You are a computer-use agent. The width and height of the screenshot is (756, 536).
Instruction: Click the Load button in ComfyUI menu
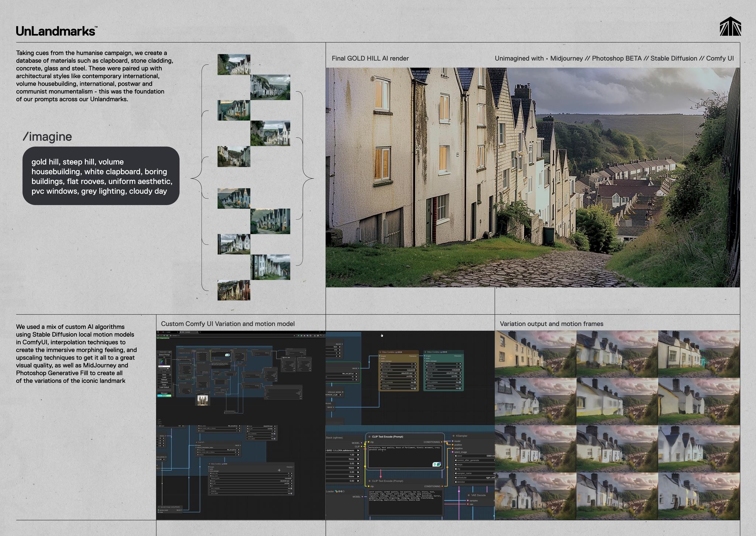(x=164, y=377)
